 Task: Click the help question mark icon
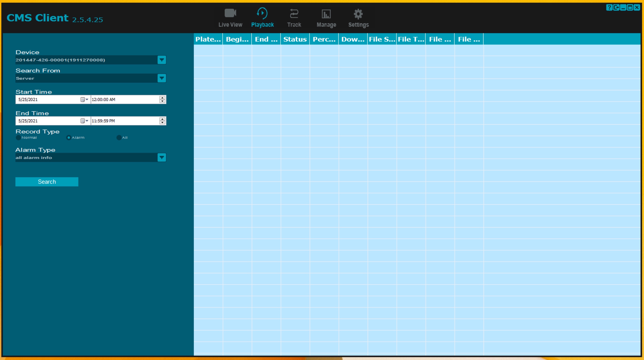tap(609, 7)
